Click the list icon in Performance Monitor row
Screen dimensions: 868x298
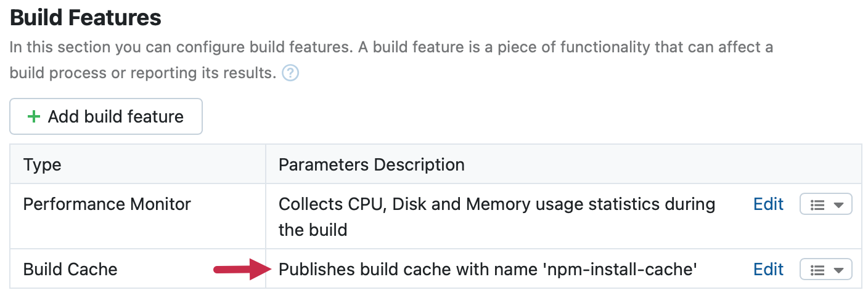point(817,205)
